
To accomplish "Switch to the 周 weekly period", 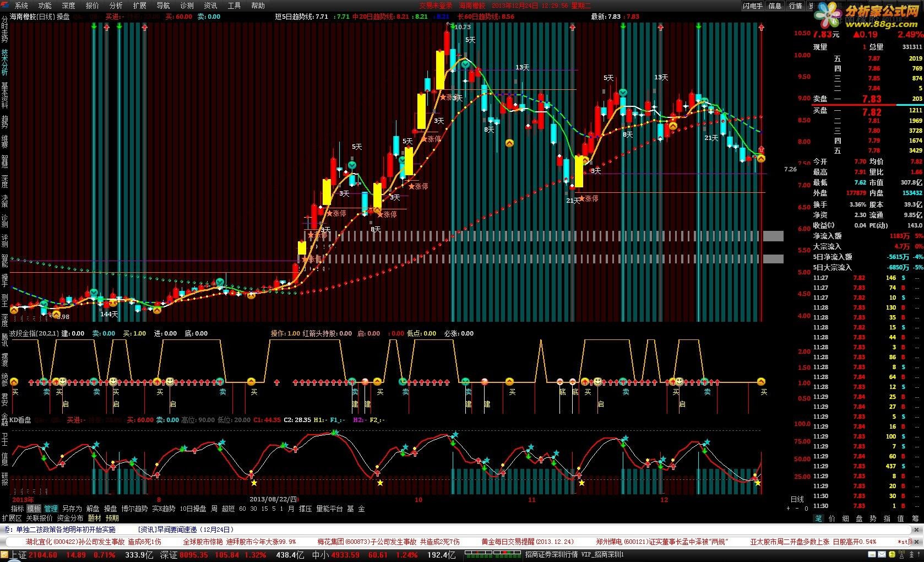I will 214,509.
